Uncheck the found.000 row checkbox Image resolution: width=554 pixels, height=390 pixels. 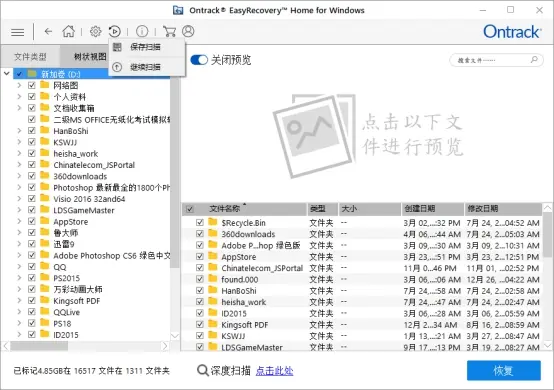coord(200,279)
